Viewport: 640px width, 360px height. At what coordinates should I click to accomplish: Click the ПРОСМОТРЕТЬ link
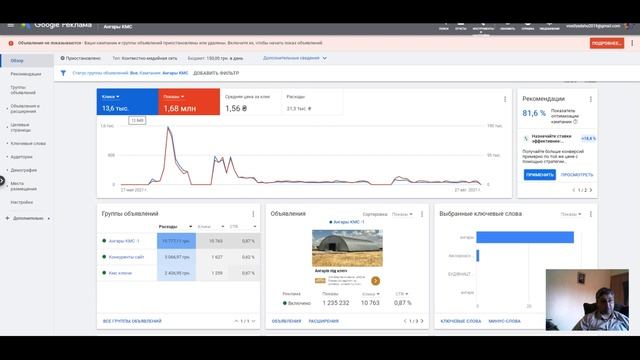577,175
